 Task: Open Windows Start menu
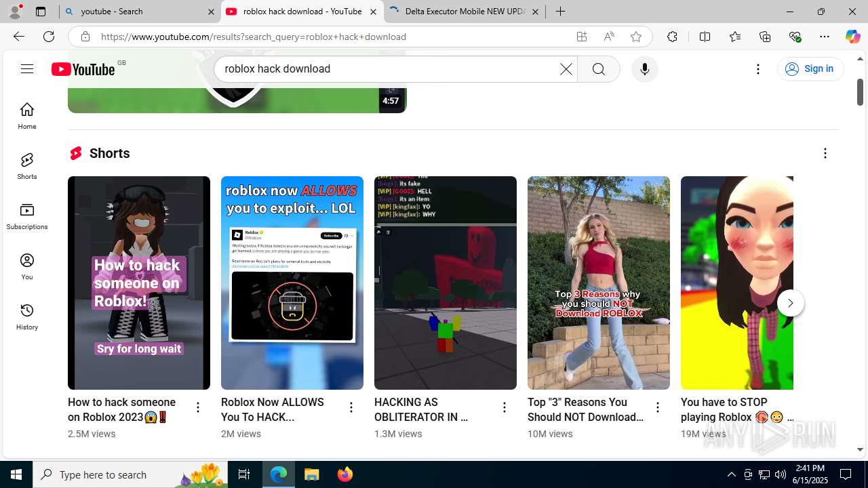point(16,474)
